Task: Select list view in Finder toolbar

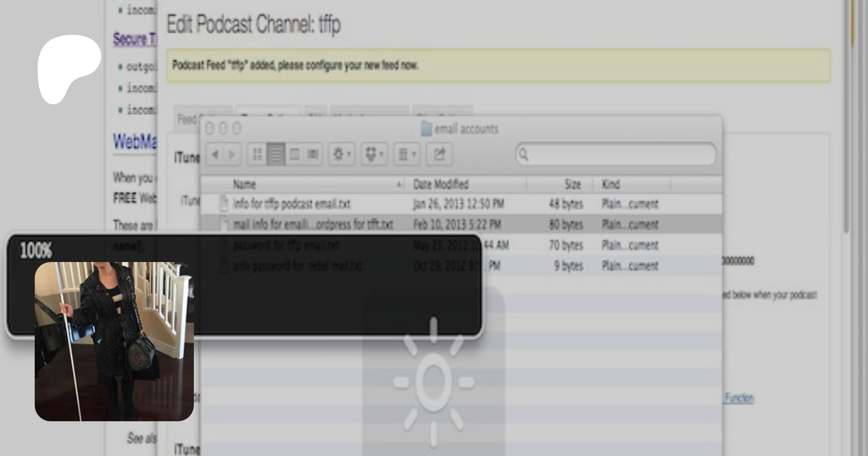Action: point(276,154)
